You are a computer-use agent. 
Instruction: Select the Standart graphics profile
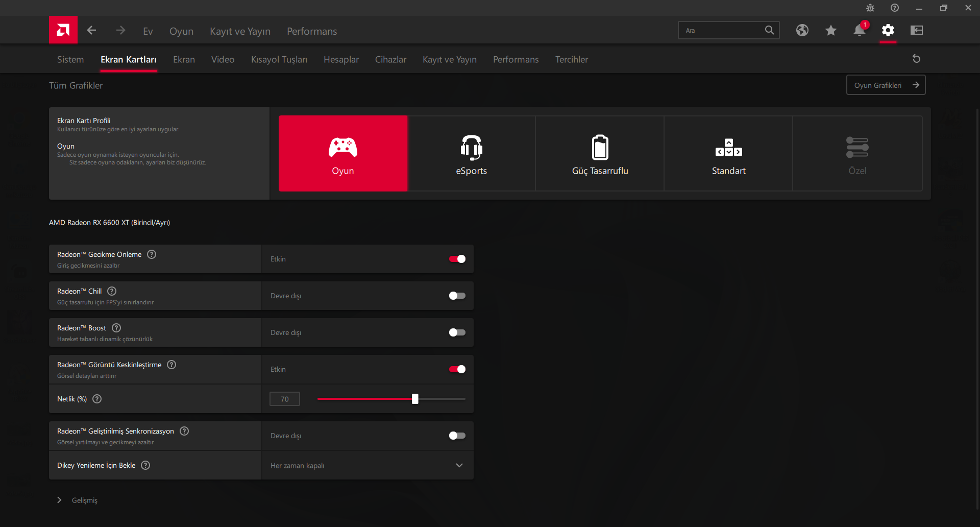point(729,153)
